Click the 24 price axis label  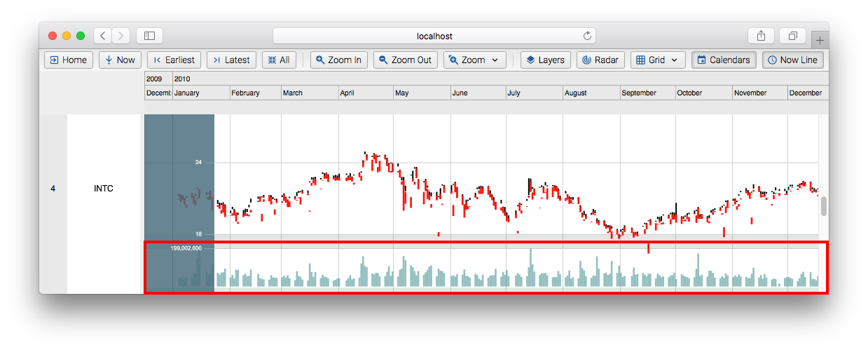pyautogui.click(x=198, y=162)
